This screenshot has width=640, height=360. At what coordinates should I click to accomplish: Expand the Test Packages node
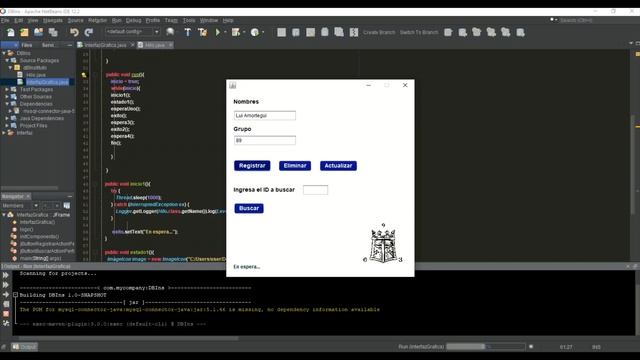(7, 89)
